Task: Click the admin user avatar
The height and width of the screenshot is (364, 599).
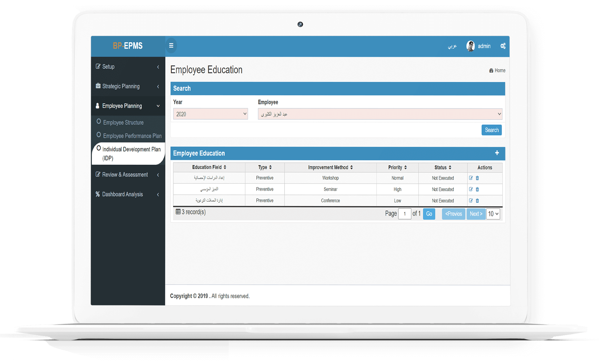Action: click(x=471, y=46)
